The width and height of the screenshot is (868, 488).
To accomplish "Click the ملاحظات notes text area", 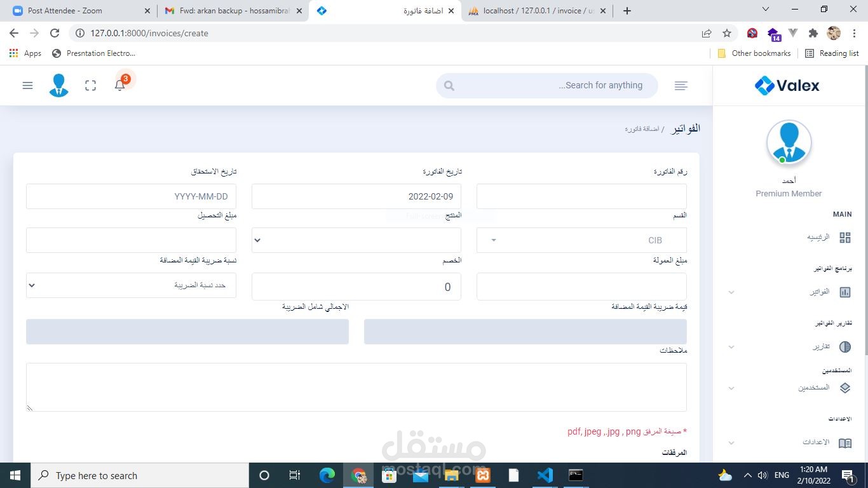I will [x=356, y=387].
